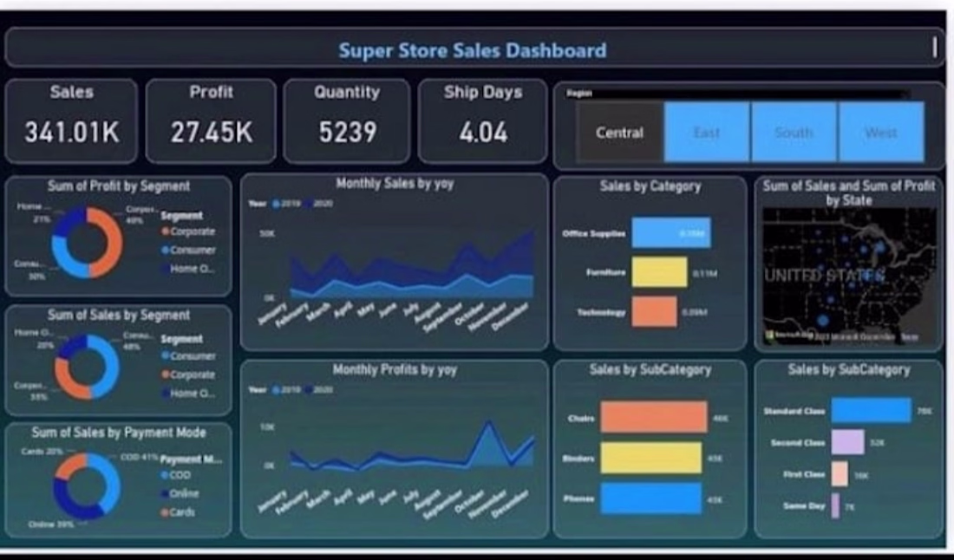Click the Standard Class axis label

coord(794,411)
